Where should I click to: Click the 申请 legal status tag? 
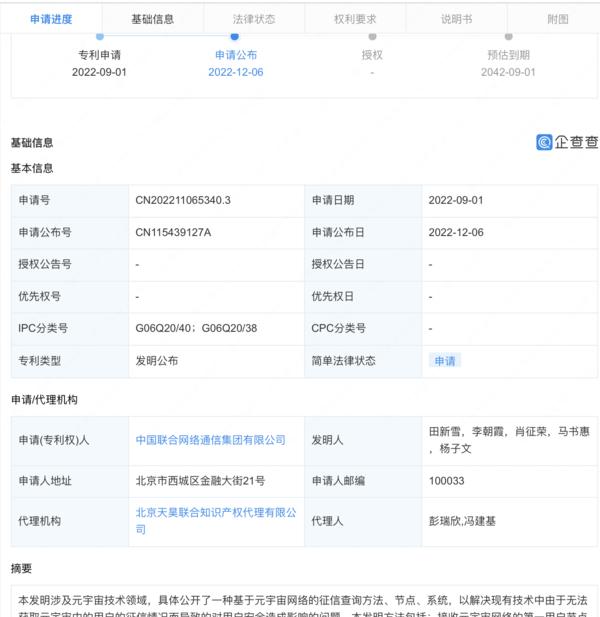coord(445,360)
